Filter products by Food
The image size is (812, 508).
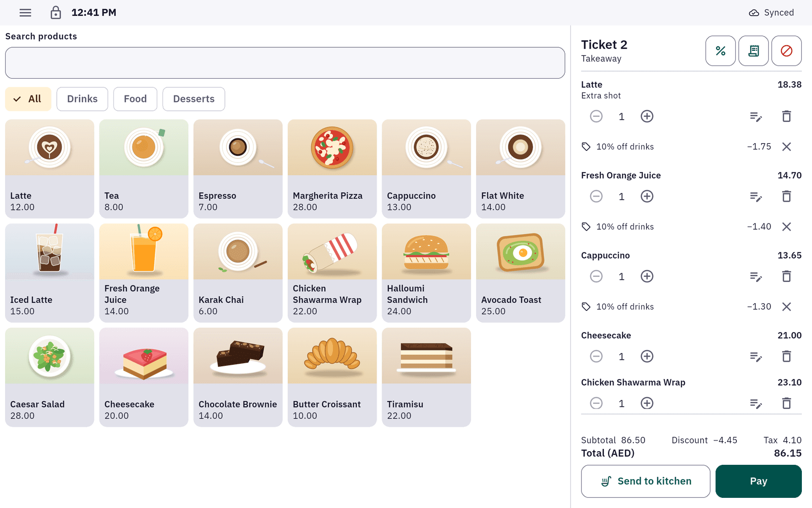point(135,99)
